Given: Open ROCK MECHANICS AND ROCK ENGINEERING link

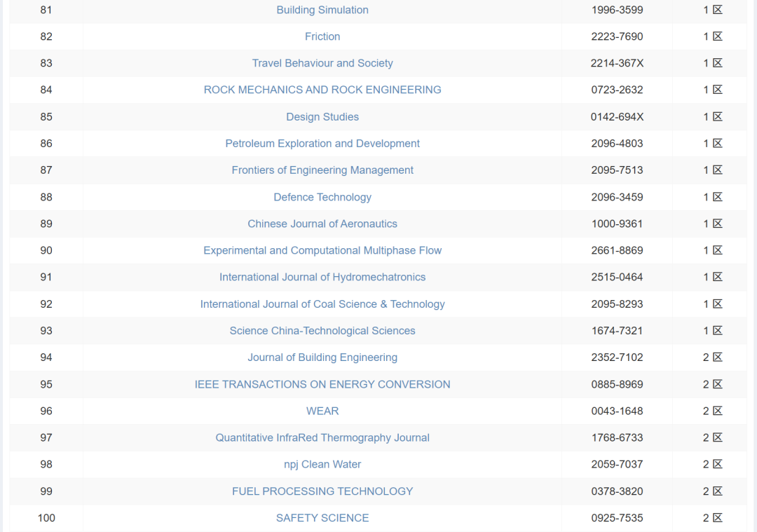Looking at the screenshot, I should click(x=322, y=90).
